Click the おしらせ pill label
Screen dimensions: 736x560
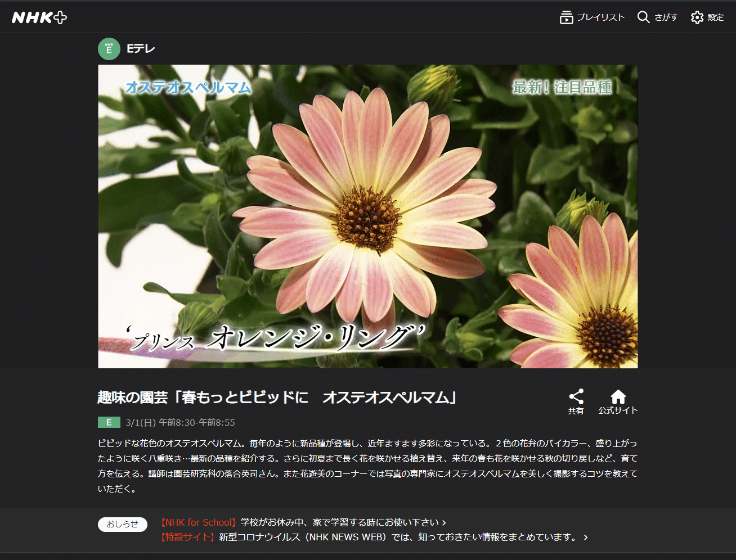pos(123,524)
